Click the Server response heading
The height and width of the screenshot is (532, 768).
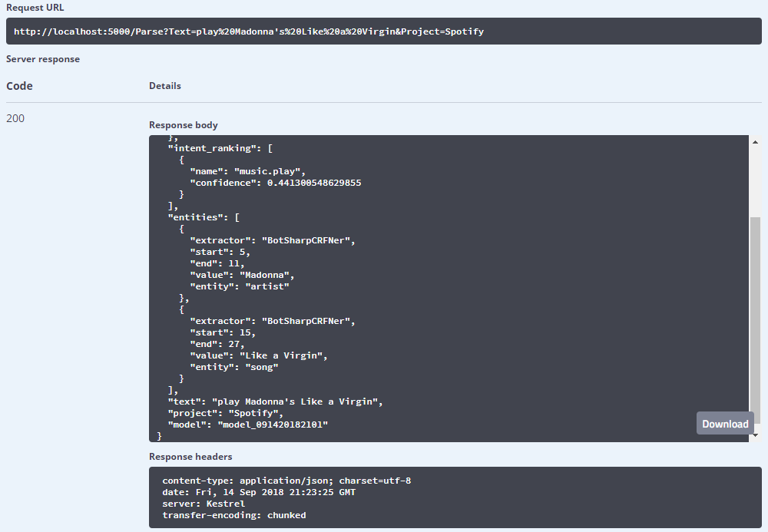coord(42,59)
